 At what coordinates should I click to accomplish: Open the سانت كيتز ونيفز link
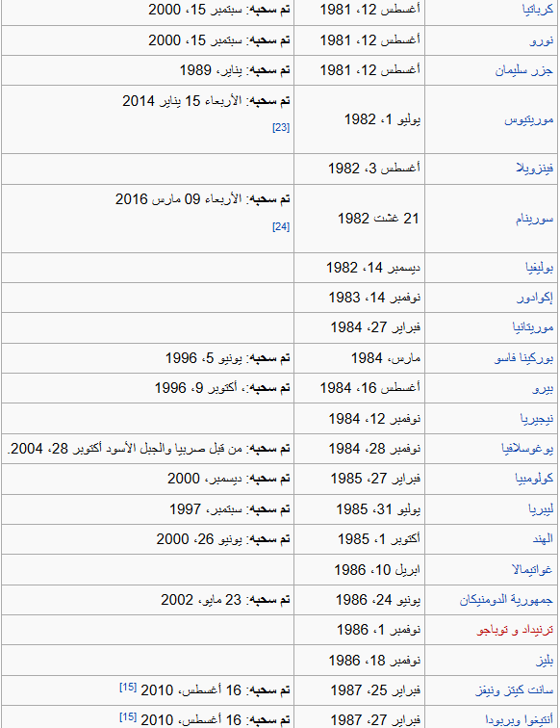coord(515,690)
